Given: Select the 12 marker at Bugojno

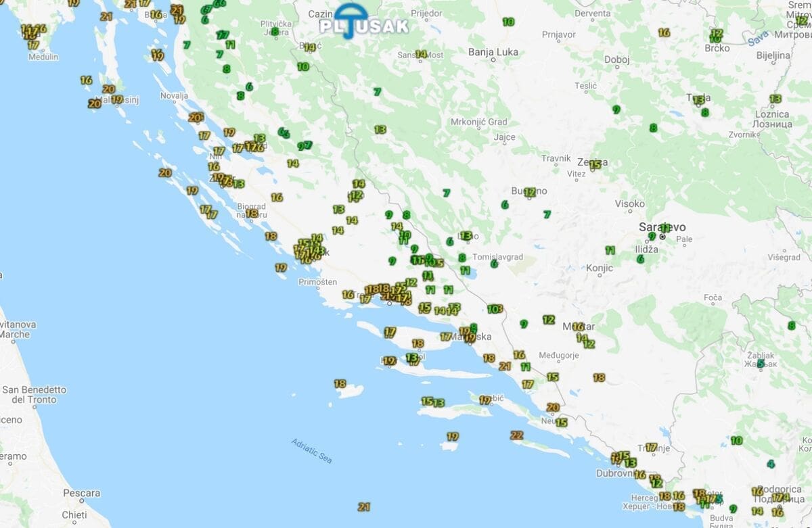Looking at the screenshot, I should pyautogui.click(x=530, y=192).
